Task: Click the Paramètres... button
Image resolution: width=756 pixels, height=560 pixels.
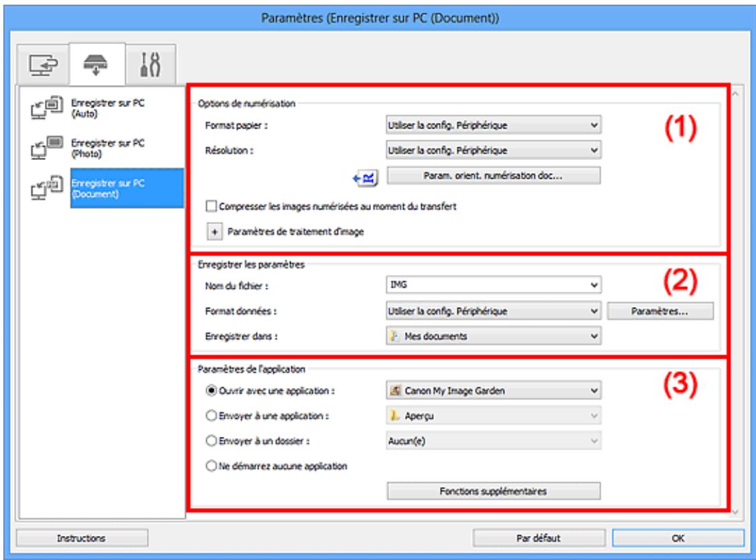Action: click(x=660, y=311)
